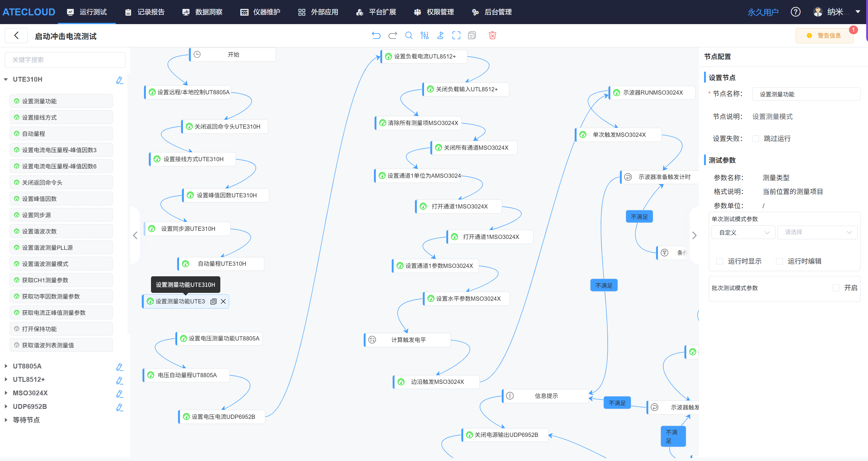
Task: Click the back arrow button
Action: click(x=16, y=35)
